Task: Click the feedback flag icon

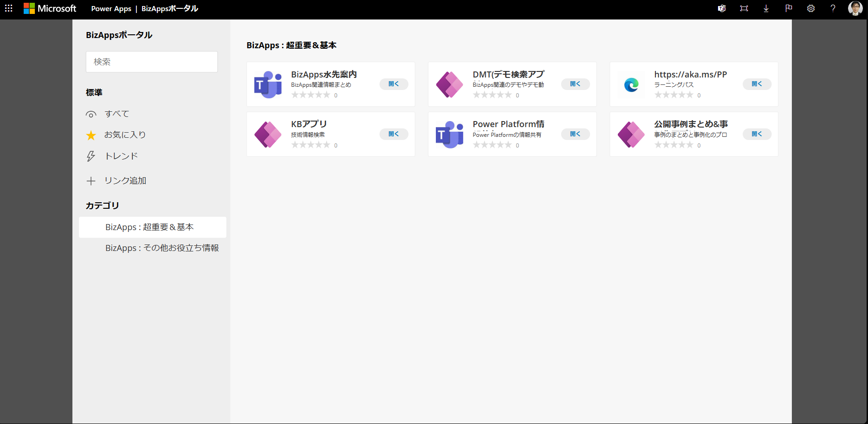Action: point(789,8)
